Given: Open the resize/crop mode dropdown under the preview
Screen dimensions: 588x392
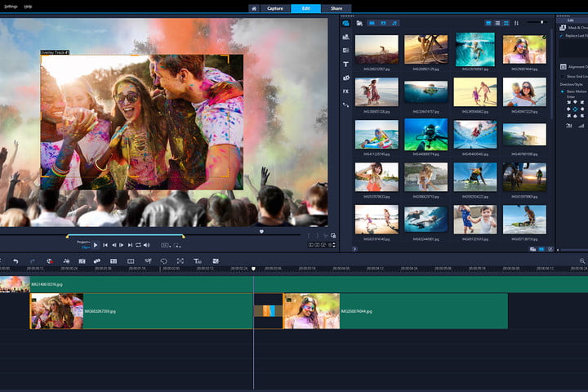Looking at the screenshot, I should point(177,245).
